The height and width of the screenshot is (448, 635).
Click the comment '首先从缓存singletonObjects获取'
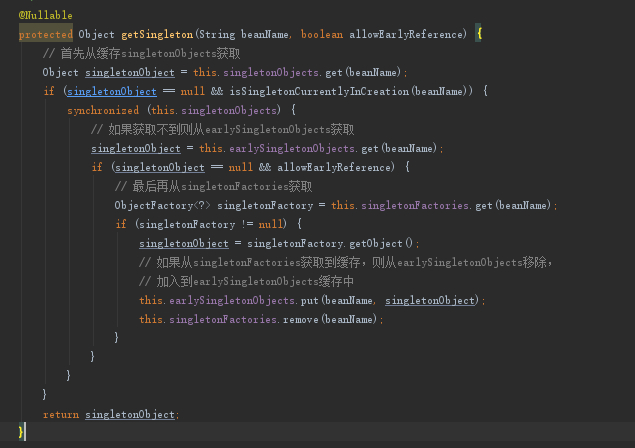click(x=141, y=53)
